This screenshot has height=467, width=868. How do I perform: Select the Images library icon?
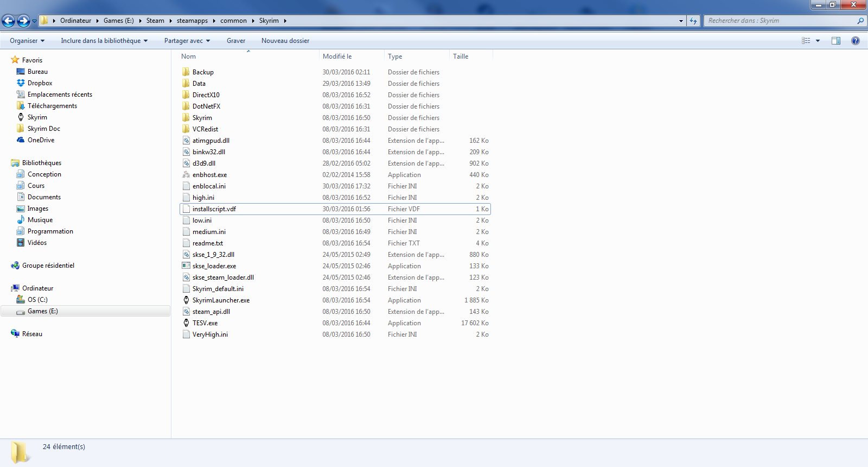21,209
